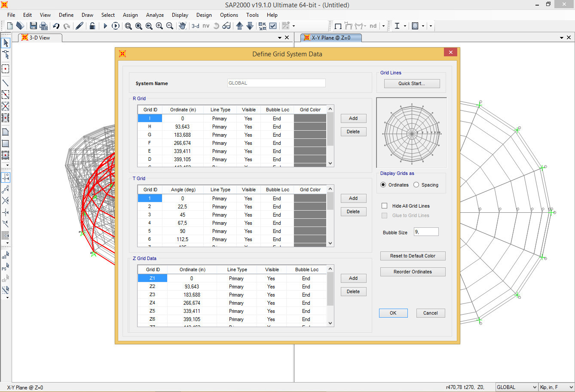Click Cancel in Define Grid System dialog
This screenshot has height=392, width=575.
tap(431, 313)
